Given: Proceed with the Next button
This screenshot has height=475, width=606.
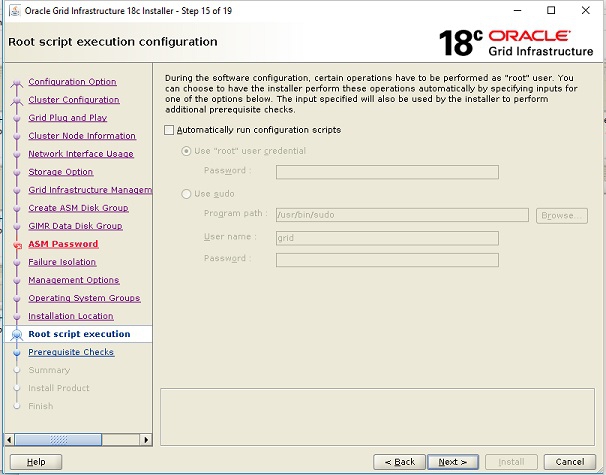Looking at the screenshot, I should [453, 462].
